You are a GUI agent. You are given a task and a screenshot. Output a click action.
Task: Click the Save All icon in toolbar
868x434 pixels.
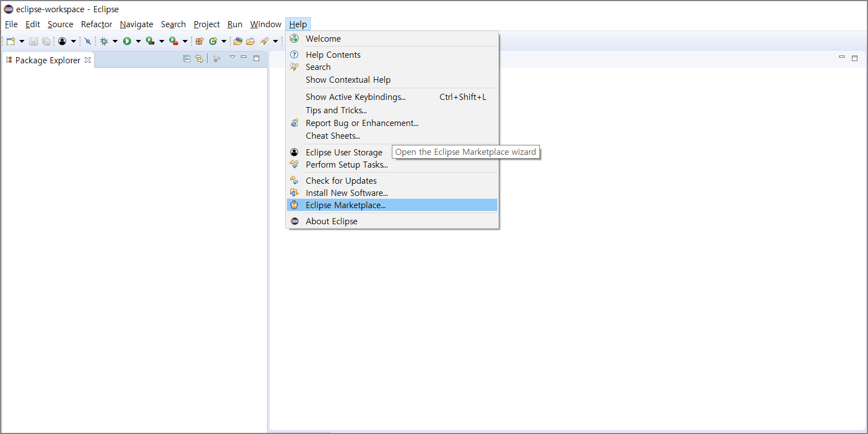(47, 41)
